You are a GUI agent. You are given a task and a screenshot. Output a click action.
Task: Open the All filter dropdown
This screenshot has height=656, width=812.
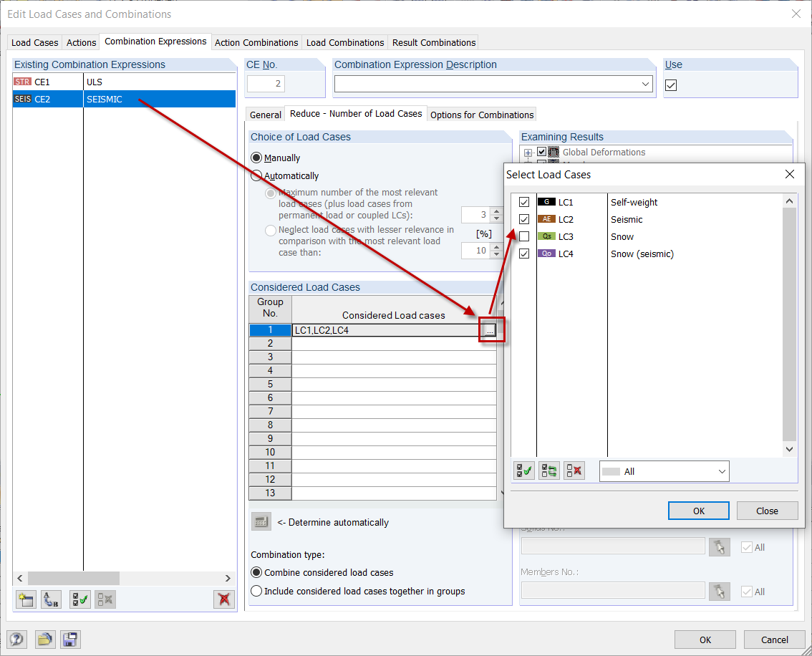click(721, 471)
